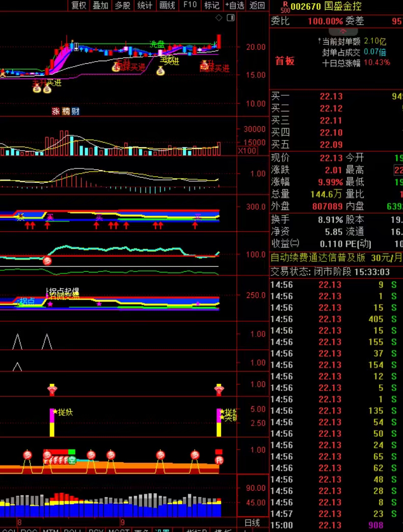Screen dimensions: 403x532
Task: Select the 买一 bid row at 22.13
Action: pos(336,96)
